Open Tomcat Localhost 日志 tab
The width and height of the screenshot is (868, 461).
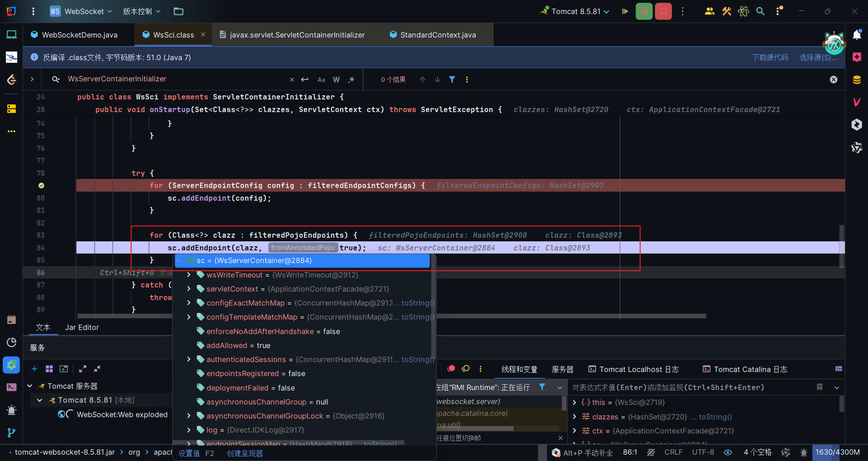[x=634, y=369]
